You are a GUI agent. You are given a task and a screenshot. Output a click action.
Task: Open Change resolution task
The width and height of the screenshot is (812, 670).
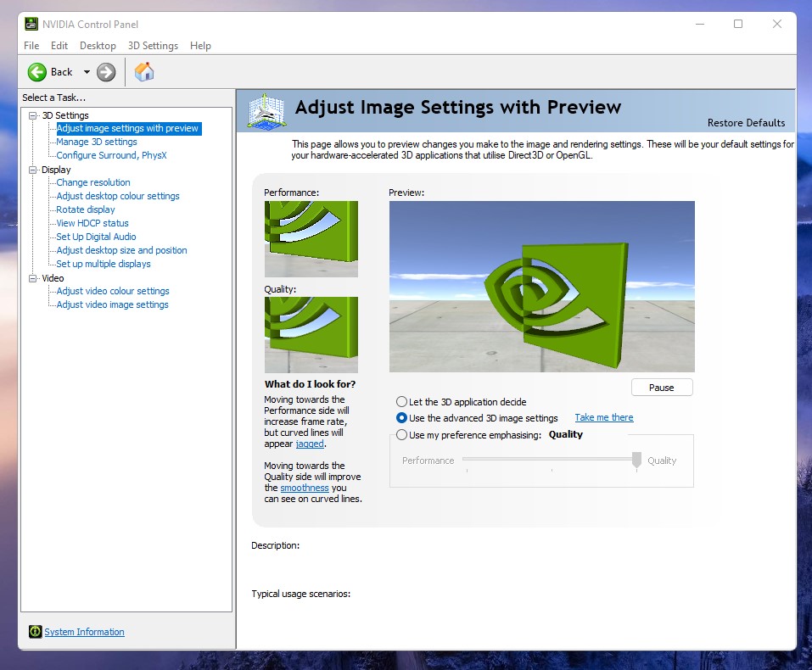coord(93,182)
